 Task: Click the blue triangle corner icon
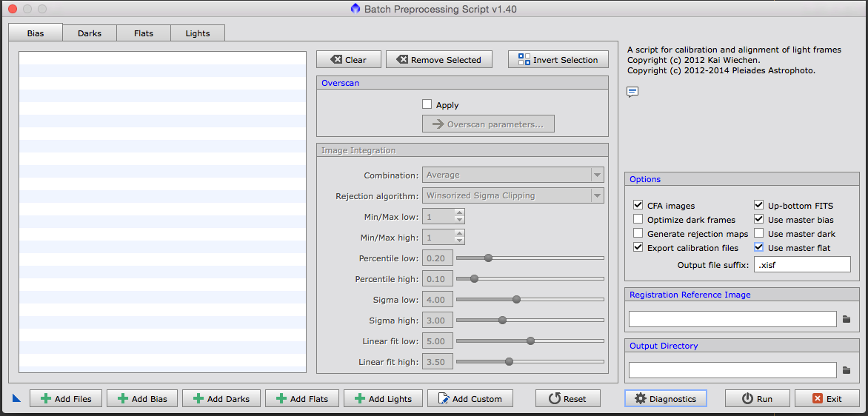16,397
